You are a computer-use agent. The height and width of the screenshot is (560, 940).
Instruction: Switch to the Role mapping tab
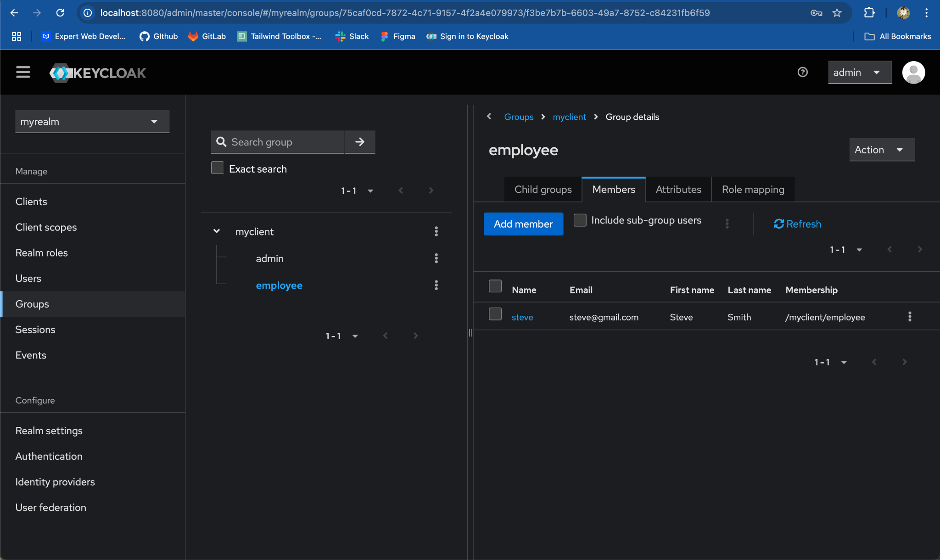click(x=753, y=189)
